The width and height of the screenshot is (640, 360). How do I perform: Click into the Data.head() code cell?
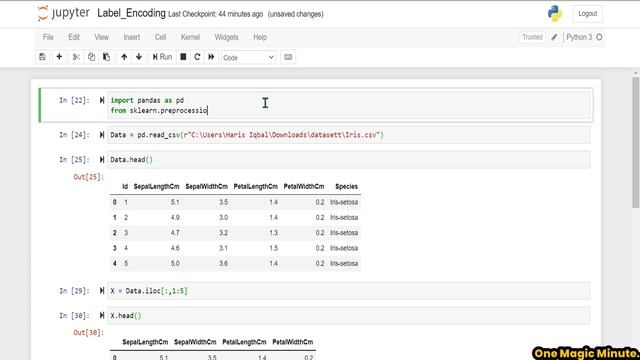349,160
